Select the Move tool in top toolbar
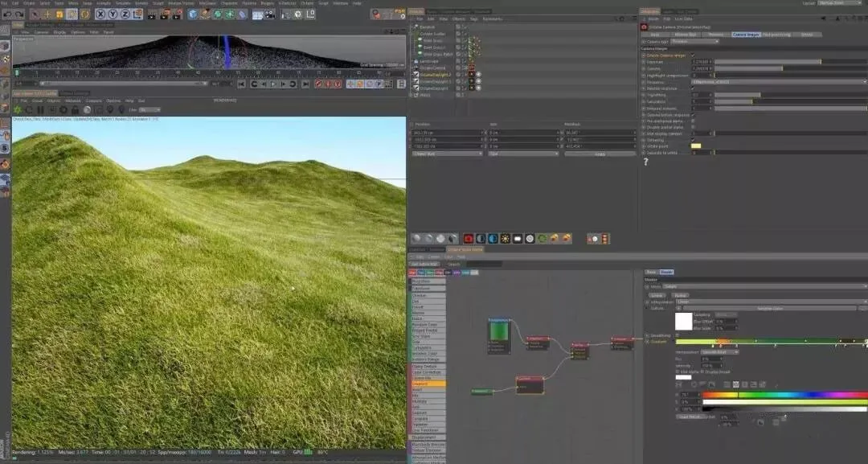 click(x=47, y=14)
